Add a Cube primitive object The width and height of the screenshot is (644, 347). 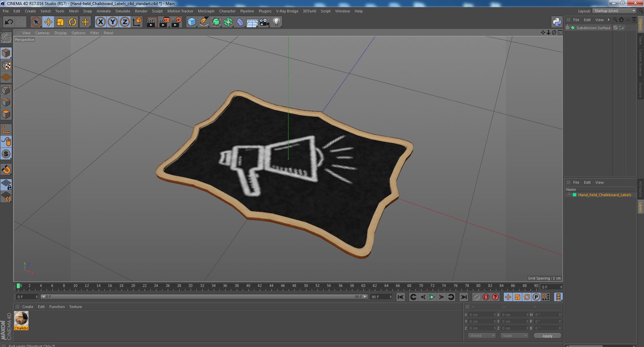point(192,22)
